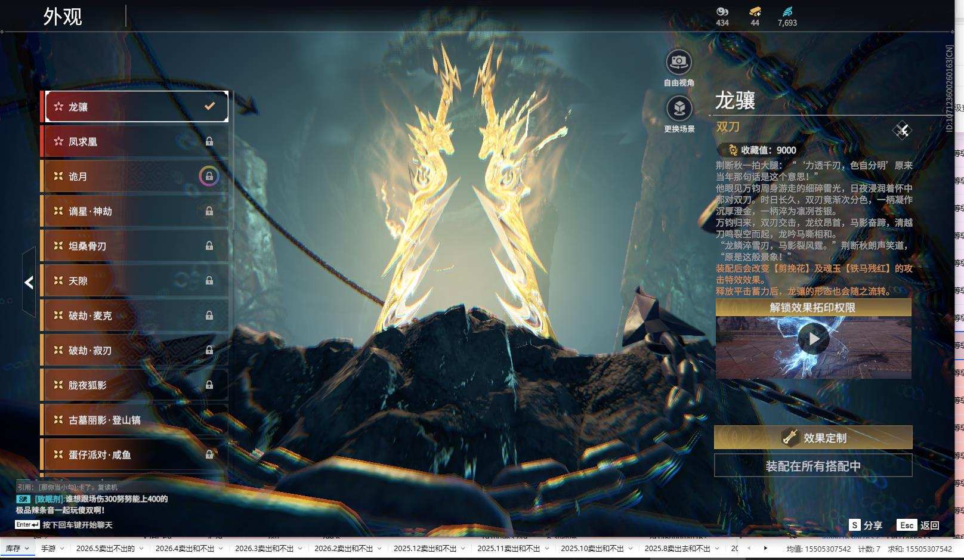
Task: Expand the 2026.4卖出和不出 tab dropdown arrow
Action: tap(221, 549)
